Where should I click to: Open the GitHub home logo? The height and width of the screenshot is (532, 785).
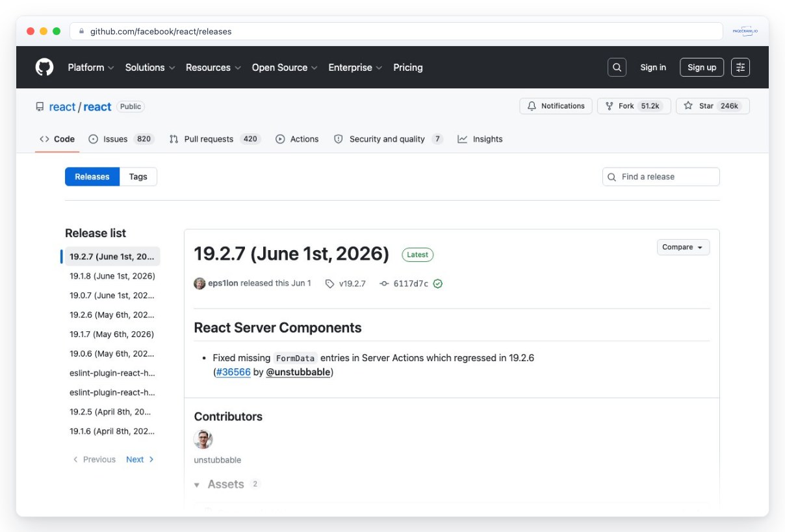point(44,67)
